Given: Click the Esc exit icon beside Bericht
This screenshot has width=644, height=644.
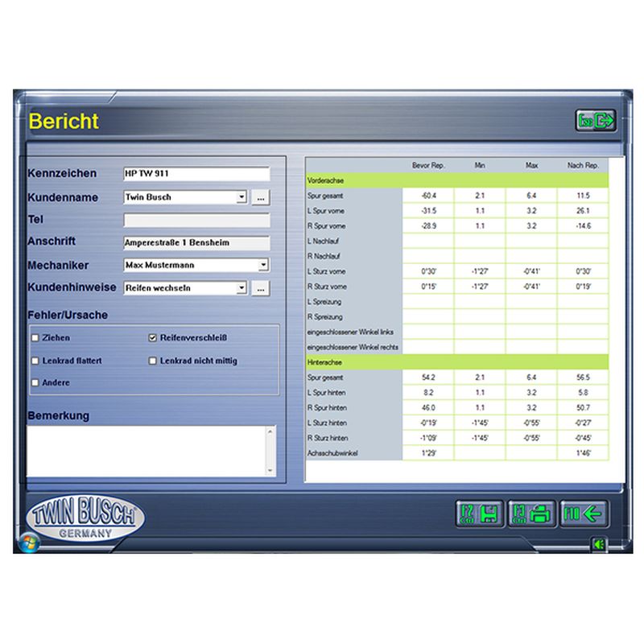Looking at the screenshot, I should tap(594, 121).
